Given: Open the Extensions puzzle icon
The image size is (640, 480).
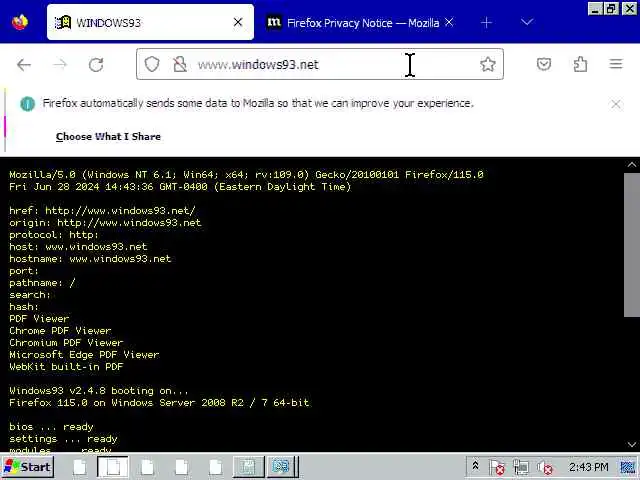Looking at the screenshot, I should [x=580, y=64].
